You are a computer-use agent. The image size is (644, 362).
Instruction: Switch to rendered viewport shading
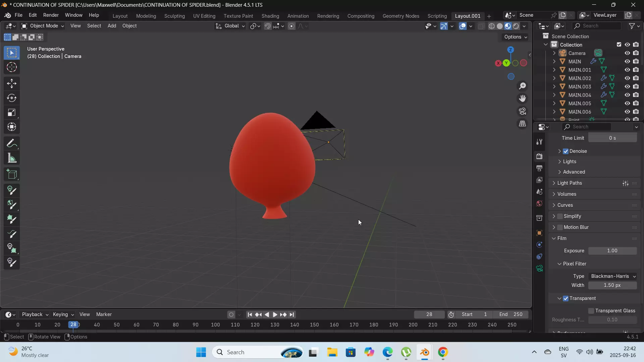pos(516,26)
